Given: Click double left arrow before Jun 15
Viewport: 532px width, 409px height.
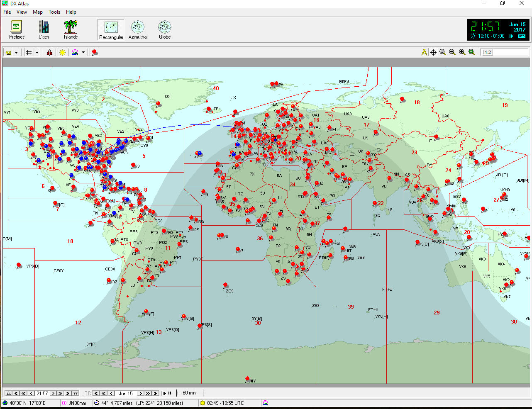Looking at the screenshot, I should pos(104,393).
